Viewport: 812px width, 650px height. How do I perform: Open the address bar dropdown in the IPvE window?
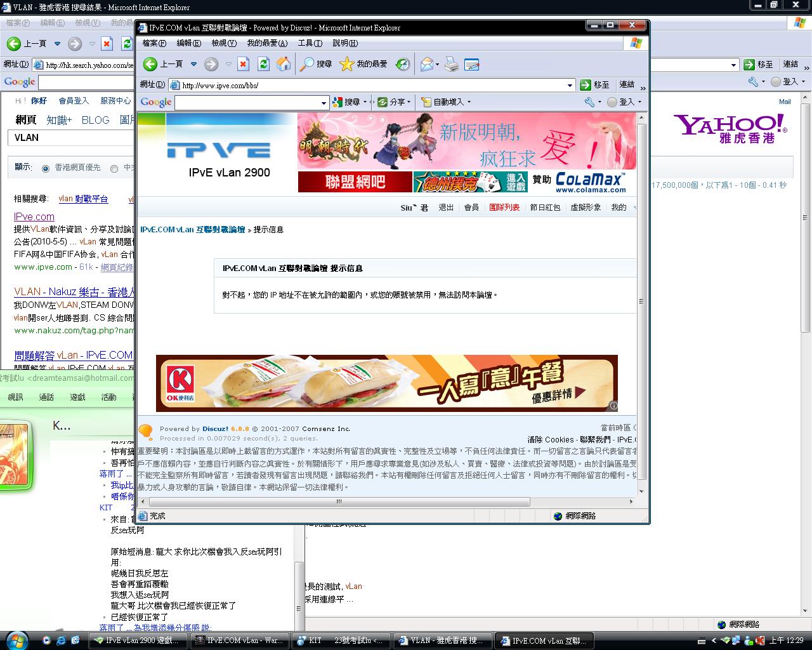tap(570, 85)
